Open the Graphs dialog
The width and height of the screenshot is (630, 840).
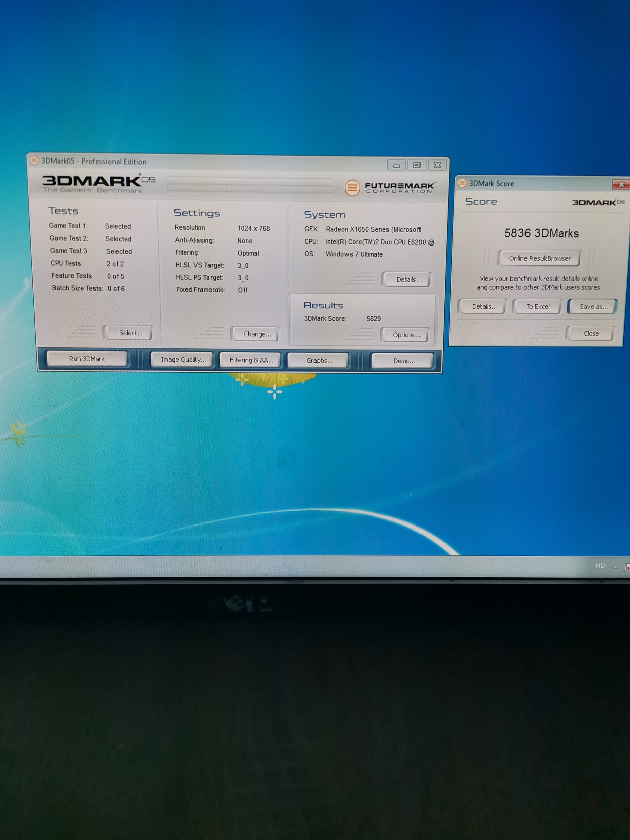click(319, 361)
